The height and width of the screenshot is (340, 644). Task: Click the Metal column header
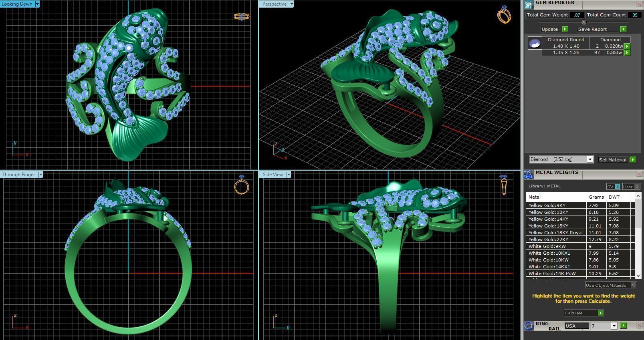point(556,197)
